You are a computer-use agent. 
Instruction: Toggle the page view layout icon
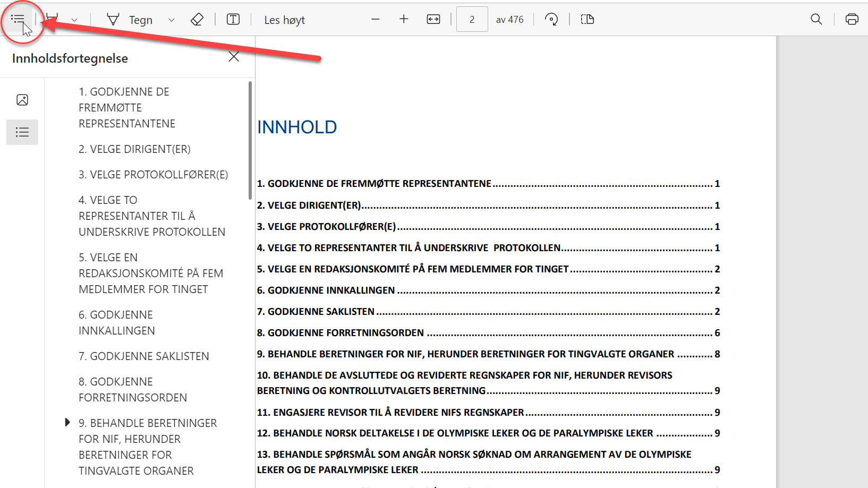[587, 20]
